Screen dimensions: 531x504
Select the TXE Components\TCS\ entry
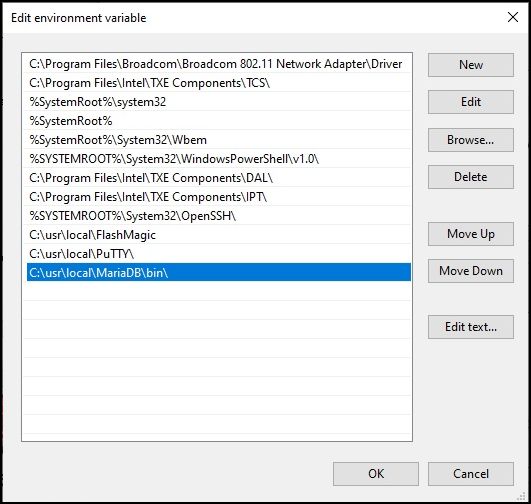coord(219,83)
